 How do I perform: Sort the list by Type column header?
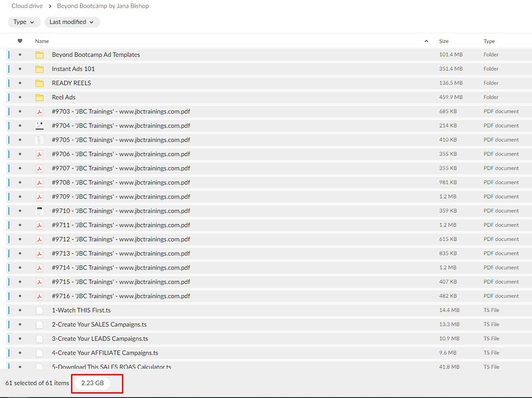click(x=489, y=41)
